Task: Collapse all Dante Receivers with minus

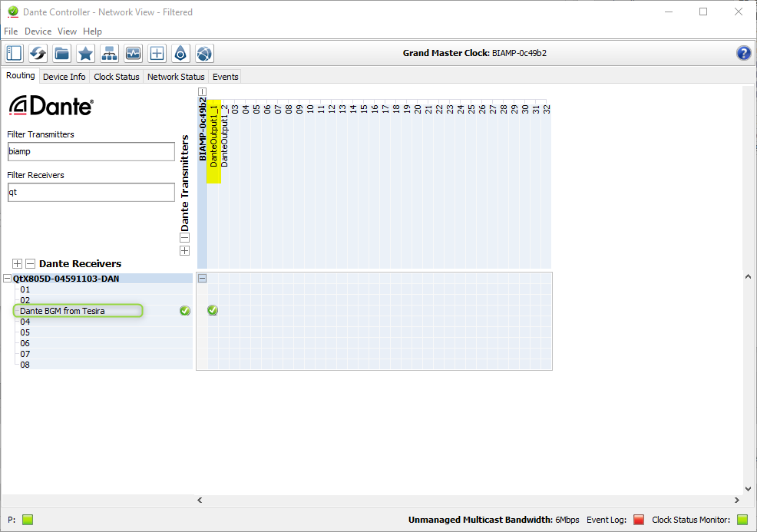Action: pos(31,263)
